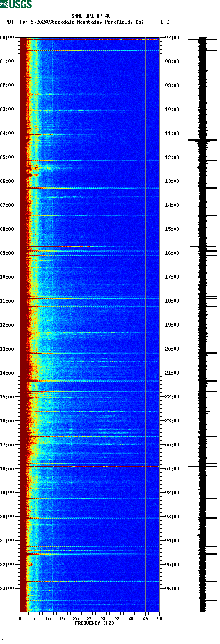Click the UTC time label 01:00
The image size is (220, 644).
172,469
